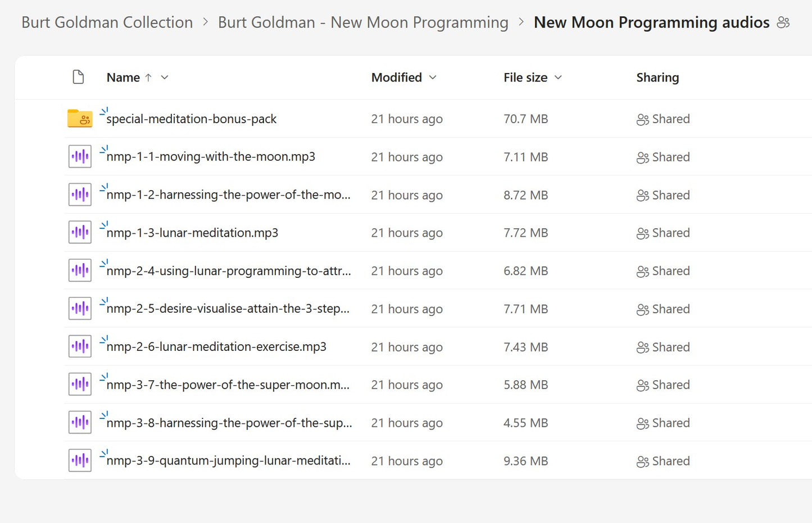The image size is (812, 523).
Task: Open the Name column dropdown chevron
Action: click(x=165, y=78)
